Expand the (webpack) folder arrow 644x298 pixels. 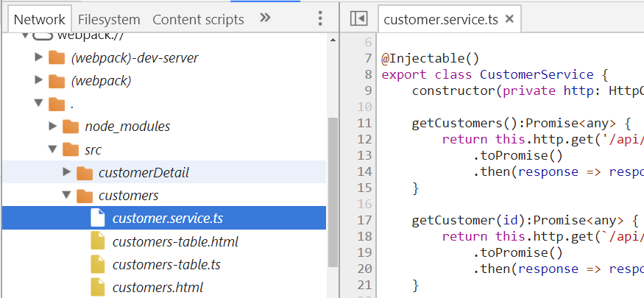tap(38, 79)
